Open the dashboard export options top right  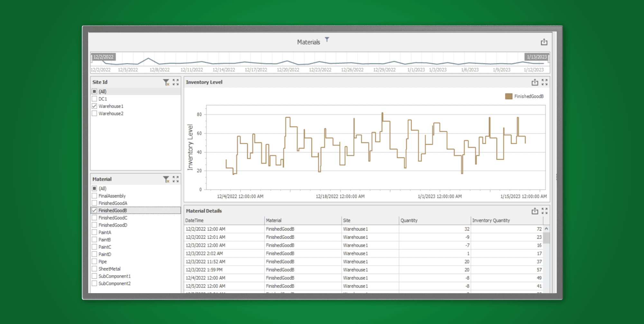[544, 42]
